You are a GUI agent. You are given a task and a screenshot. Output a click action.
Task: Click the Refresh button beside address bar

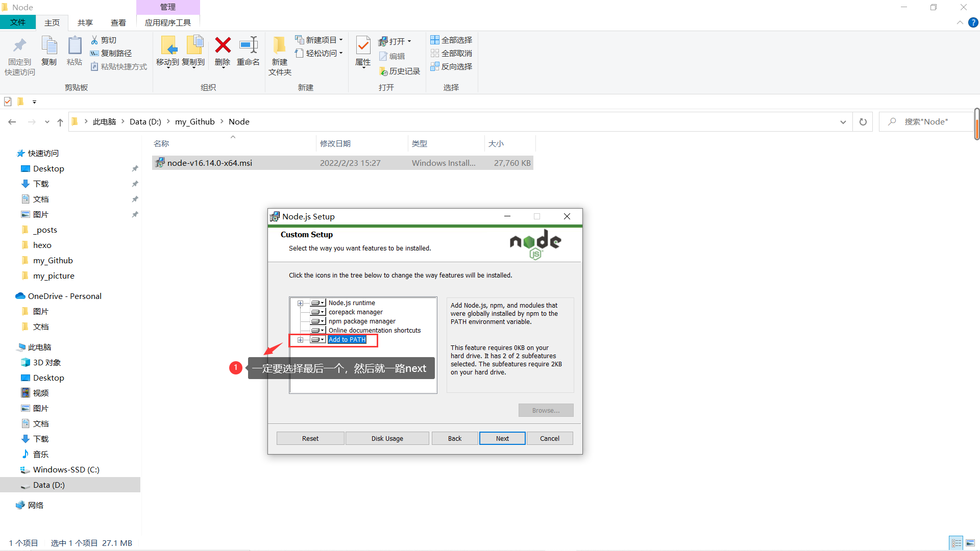point(863,122)
